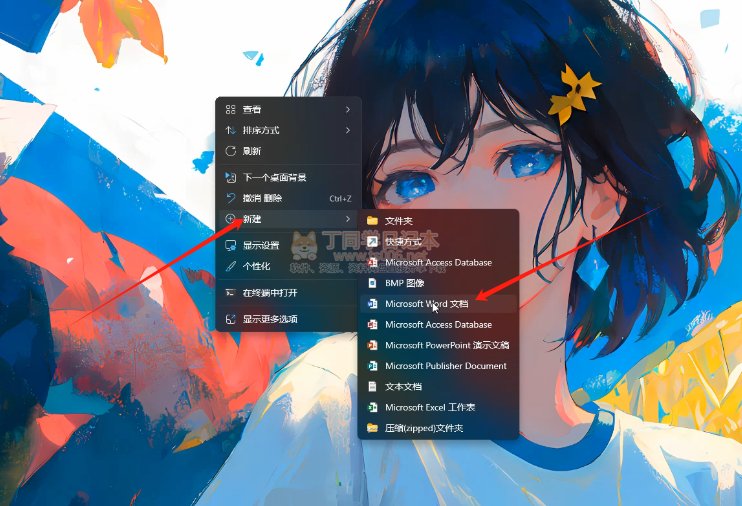Pick the Access Database entry below Word 文档

tap(438, 325)
